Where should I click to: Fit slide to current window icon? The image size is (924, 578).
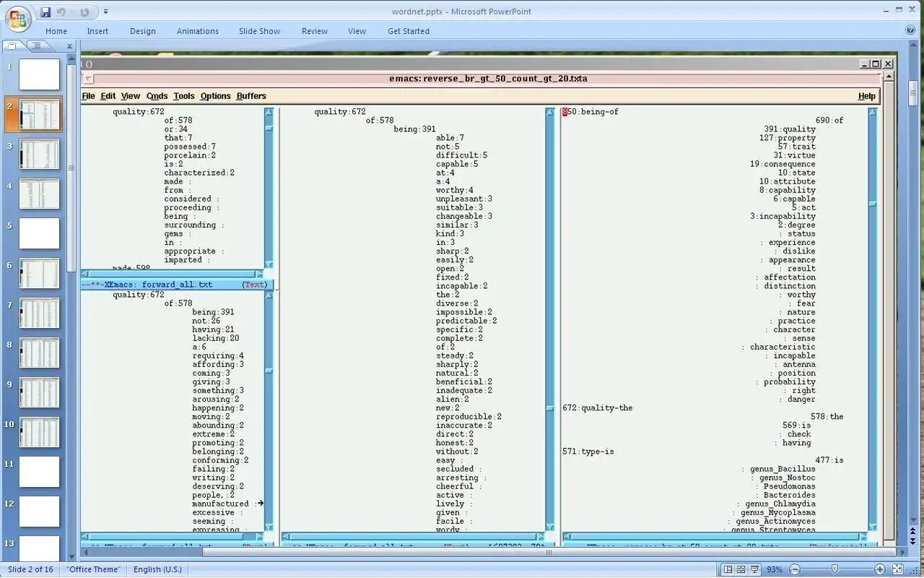898,569
